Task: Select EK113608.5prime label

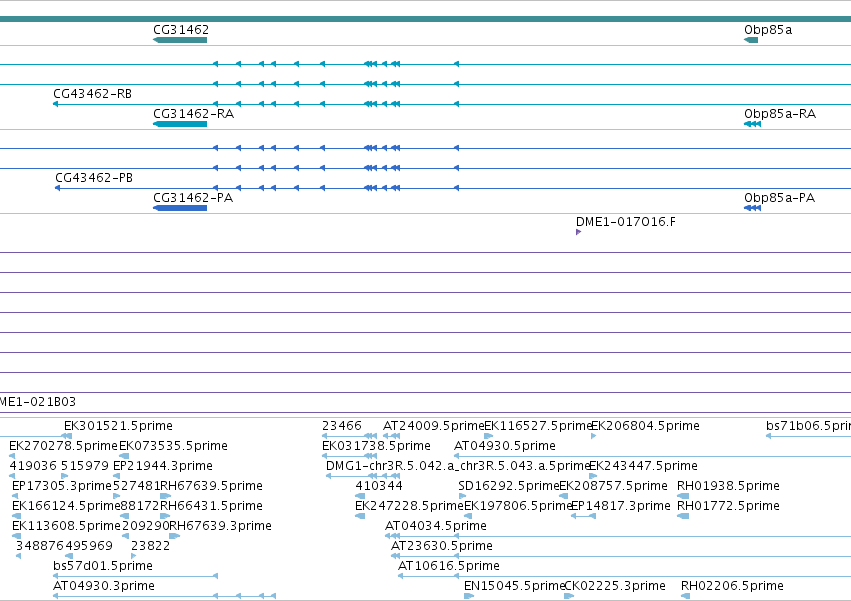Action: pyautogui.click(x=66, y=526)
